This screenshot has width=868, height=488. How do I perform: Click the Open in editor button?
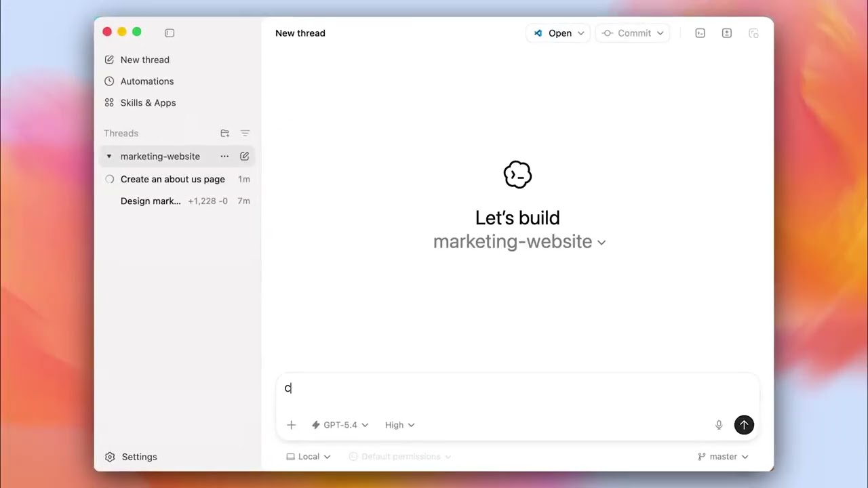click(551, 33)
